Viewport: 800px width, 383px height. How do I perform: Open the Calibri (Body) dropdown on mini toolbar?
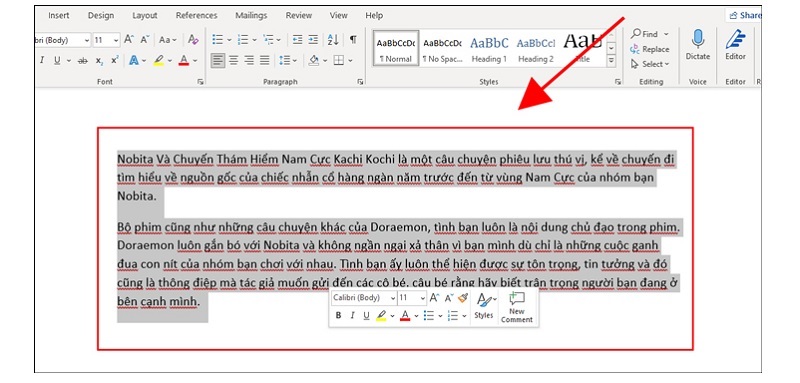[393, 298]
